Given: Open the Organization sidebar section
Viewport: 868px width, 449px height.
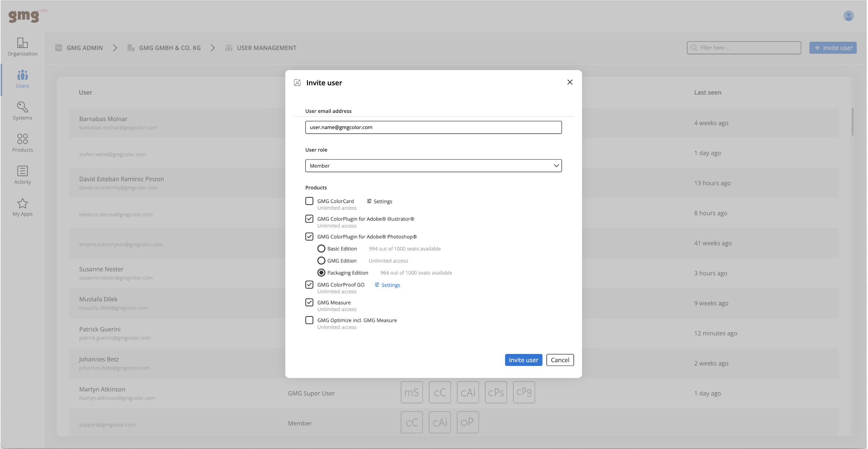Looking at the screenshot, I should [22, 47].
